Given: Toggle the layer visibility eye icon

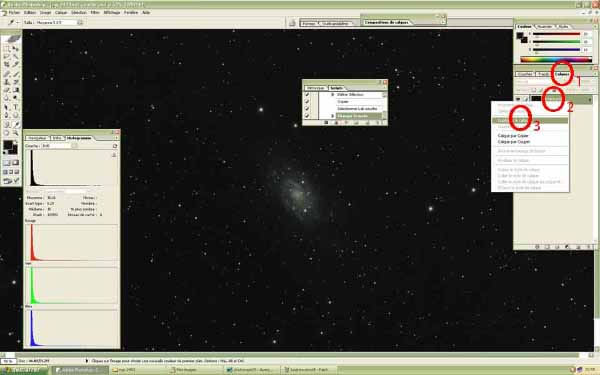Looking at the screenshot, I should 518,99.
